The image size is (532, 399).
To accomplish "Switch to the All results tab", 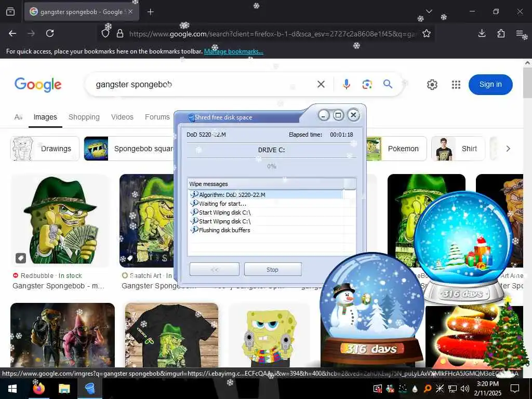I will coord(18,117).
